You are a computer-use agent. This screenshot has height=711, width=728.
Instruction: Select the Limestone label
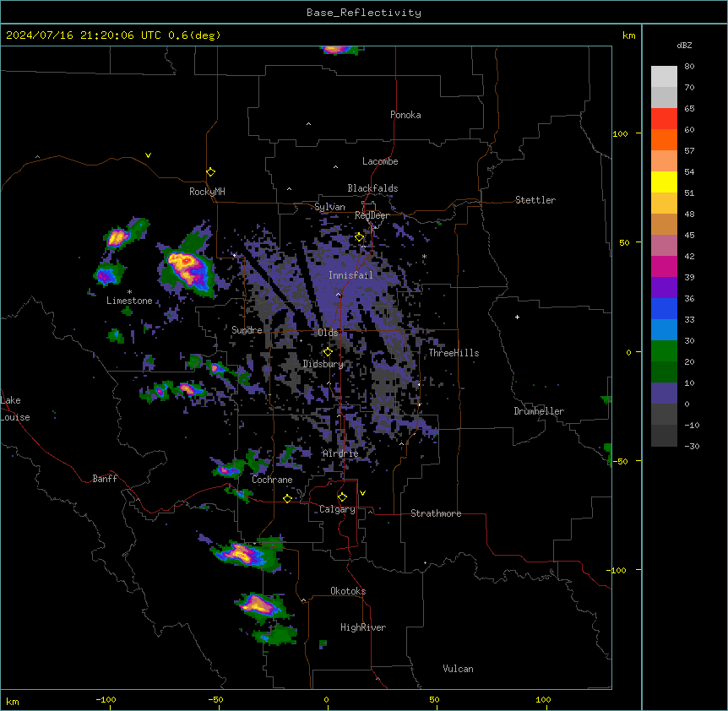click(x=129, y=301)
